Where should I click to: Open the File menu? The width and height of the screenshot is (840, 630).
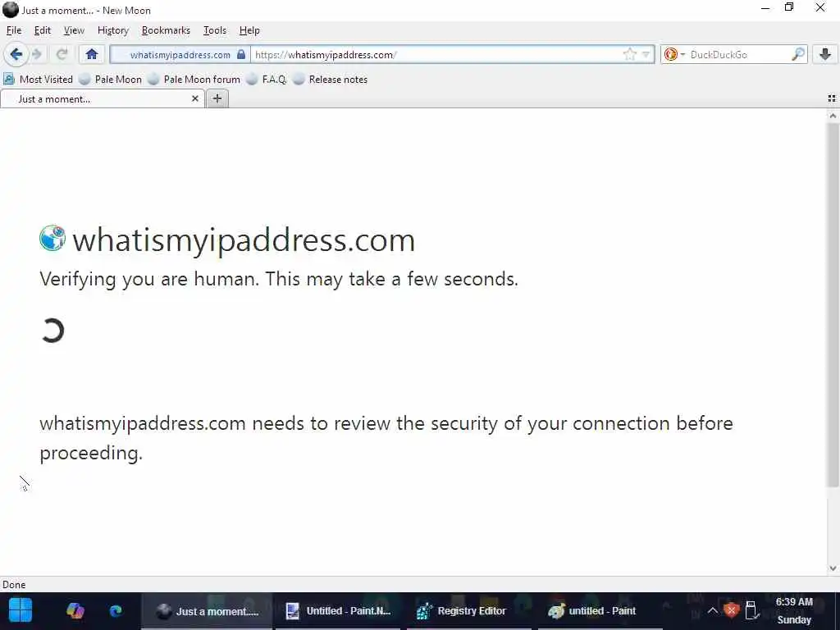[14, 30]
